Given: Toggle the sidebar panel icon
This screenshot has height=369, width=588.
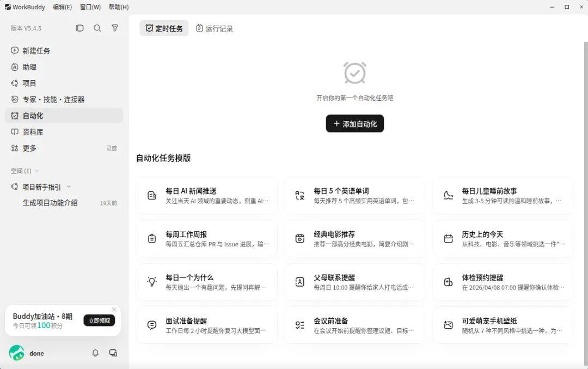Looking at the screenshot, I should [79, 28].
